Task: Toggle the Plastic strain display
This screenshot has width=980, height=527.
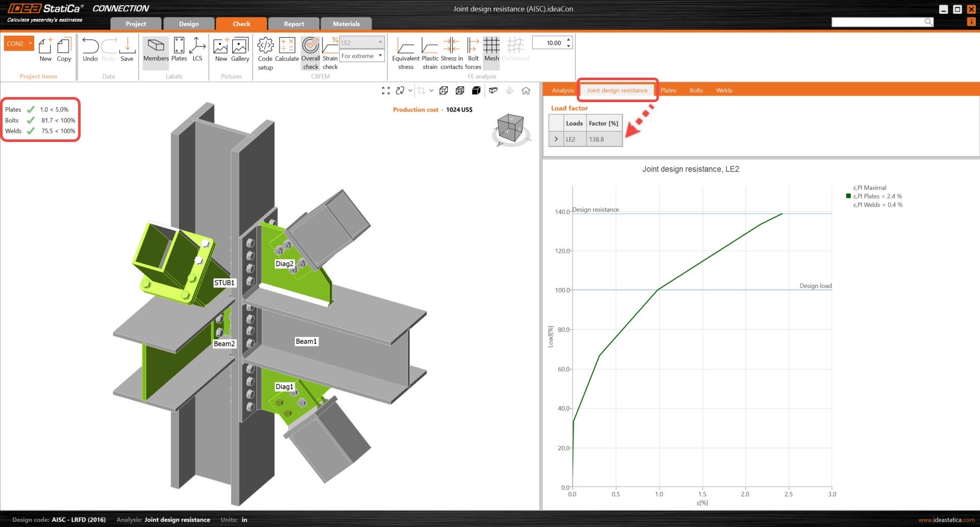Action: click(429, 50)
